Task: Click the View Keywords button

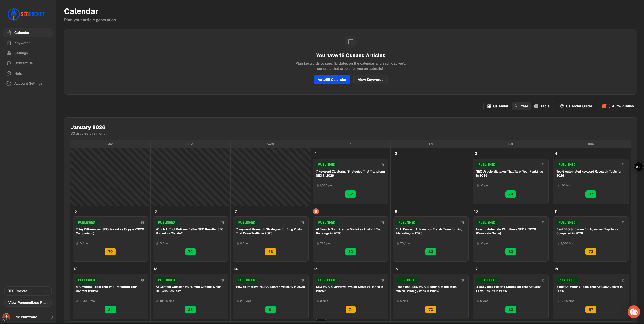Action: pyautogui.click(x=370, y=80)
